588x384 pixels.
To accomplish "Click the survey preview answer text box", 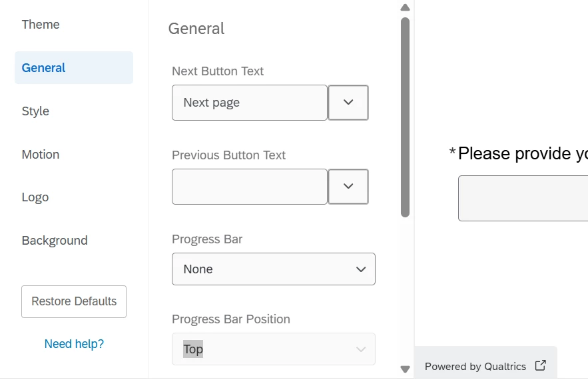I will tap(523, 198).
